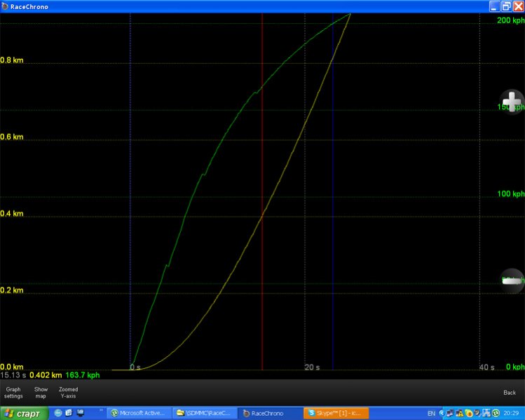Switch to Microsoft ActiveSync taskbar window

coord(138,413)
